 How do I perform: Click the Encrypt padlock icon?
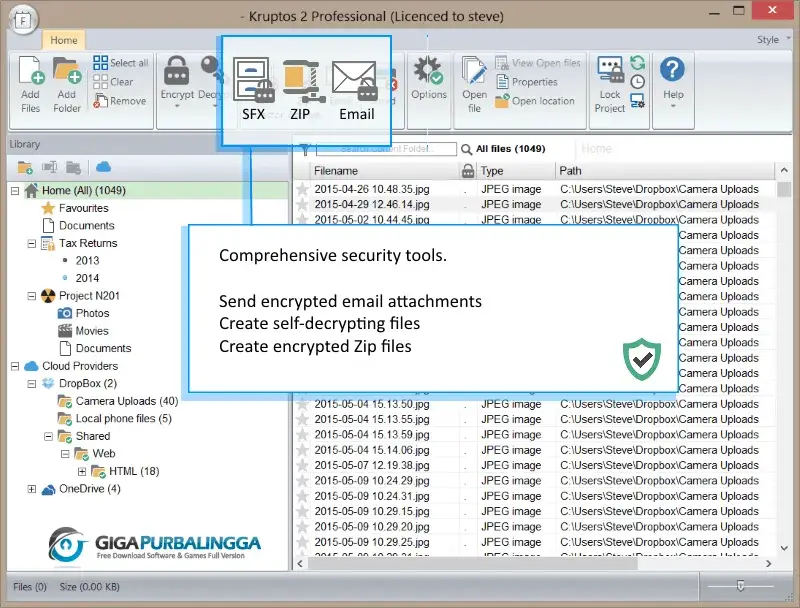click(177, 71)
